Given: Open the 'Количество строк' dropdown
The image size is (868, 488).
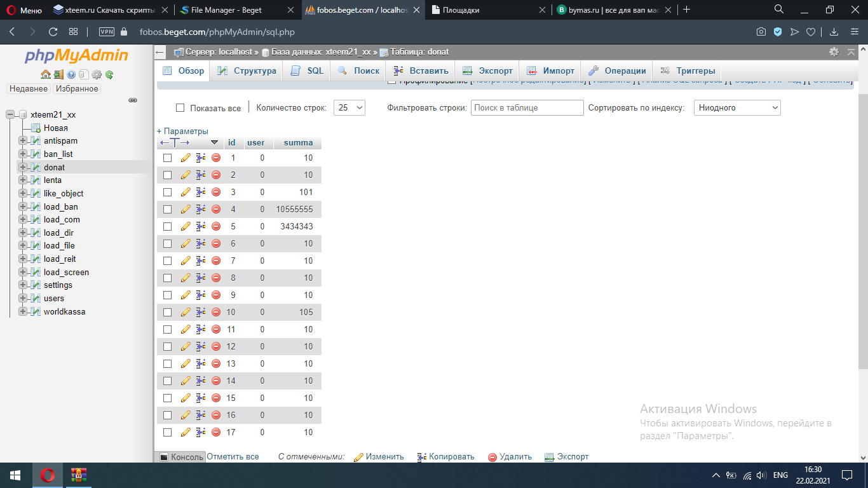Looking at the screenshot, I should tap(349, 108).
